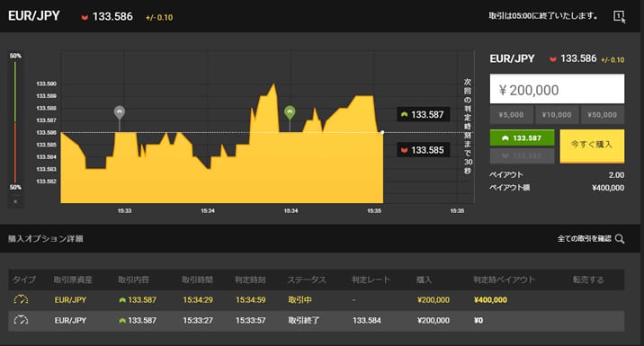
Task: Click the 133.585 Low label on the chart
Action: pyautogui.click(x=423, y=150)
